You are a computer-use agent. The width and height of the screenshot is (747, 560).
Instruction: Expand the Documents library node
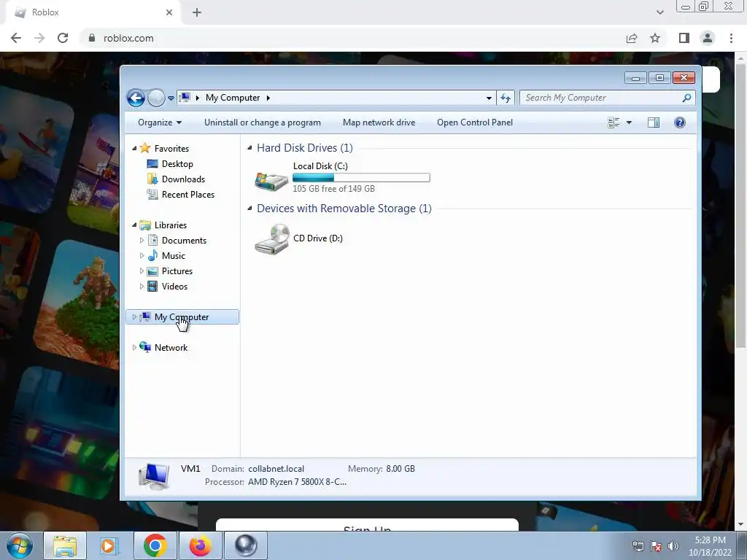coord(142,241)
